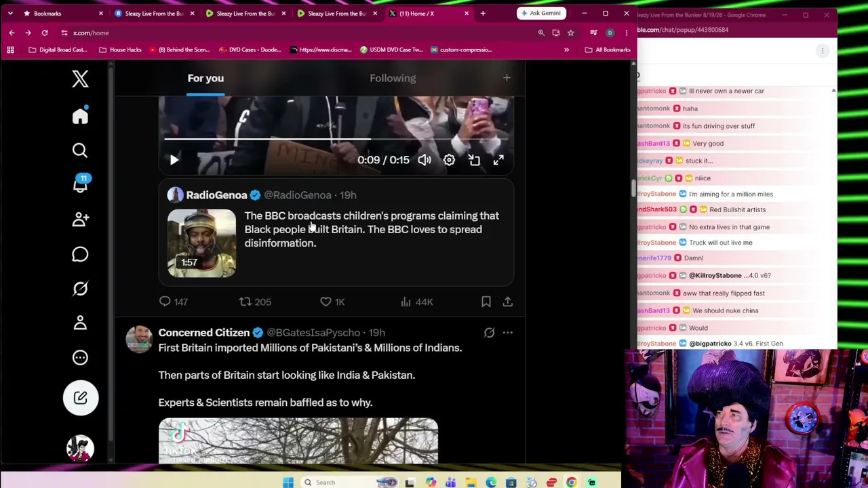Mute the video using the speaker icon
Screen dimensions: 868x488
pos(425,160)
